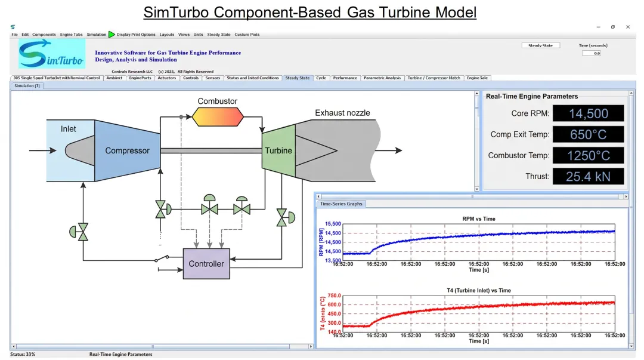This screenshot has height=360, width=644.
Task: Select the left dome-topped valve above the Controller
Action: tap(209, 205)
